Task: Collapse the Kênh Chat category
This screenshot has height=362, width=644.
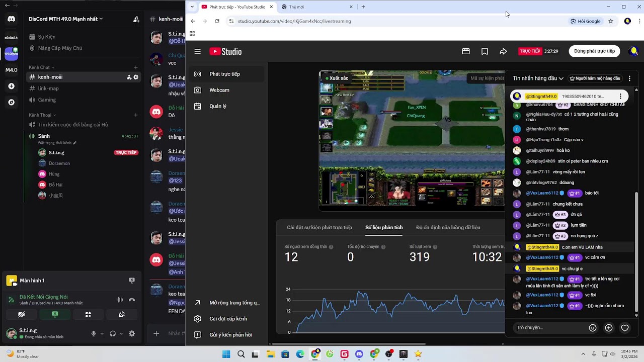Action: (x=42, y=67)
